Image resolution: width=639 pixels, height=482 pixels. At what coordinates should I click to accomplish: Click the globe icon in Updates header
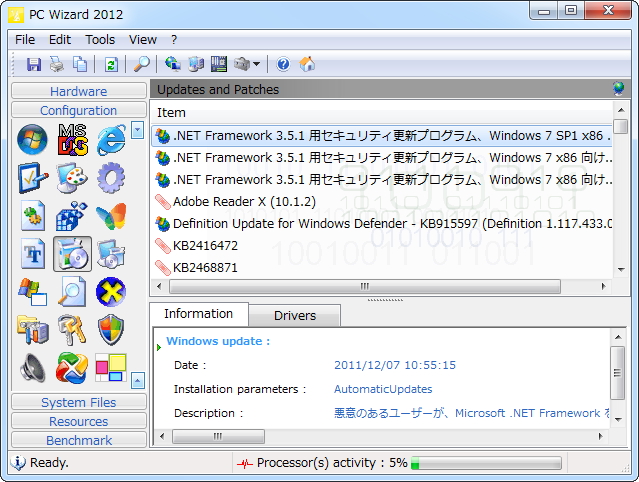[x=618, y=88]
